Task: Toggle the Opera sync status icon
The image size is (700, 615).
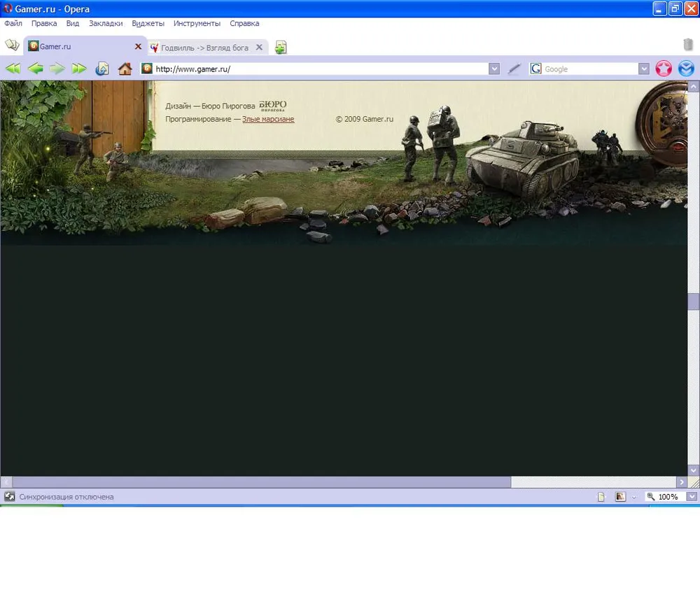Action: [x=10, y=497]
